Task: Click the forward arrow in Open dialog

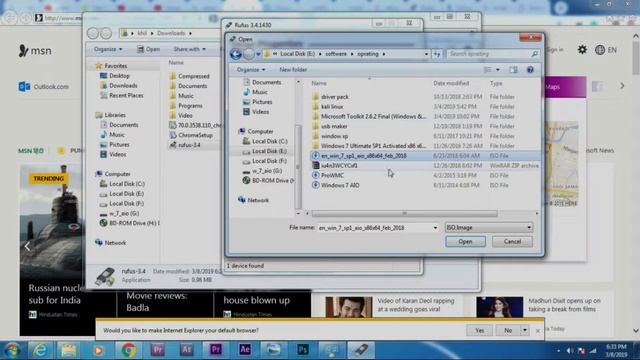Action: [248, 54]
